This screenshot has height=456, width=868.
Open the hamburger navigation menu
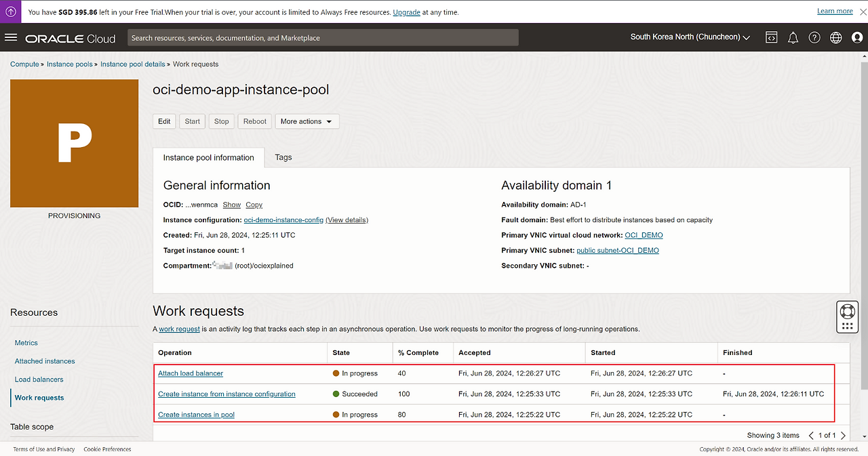tap(11, 38)
